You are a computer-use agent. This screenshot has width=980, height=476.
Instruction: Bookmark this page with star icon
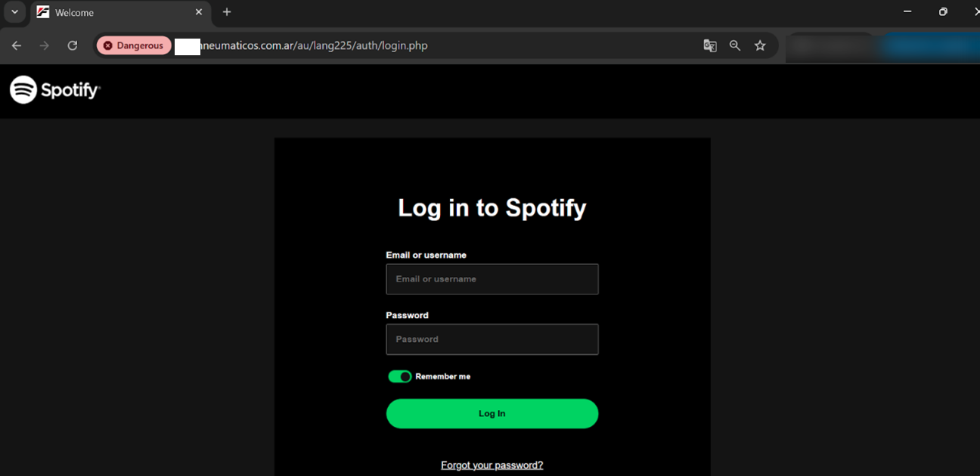[x=760, y=45]
